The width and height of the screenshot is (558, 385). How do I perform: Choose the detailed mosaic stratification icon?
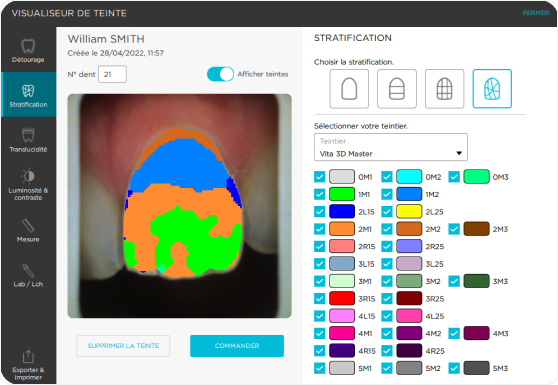coord(492,89)
